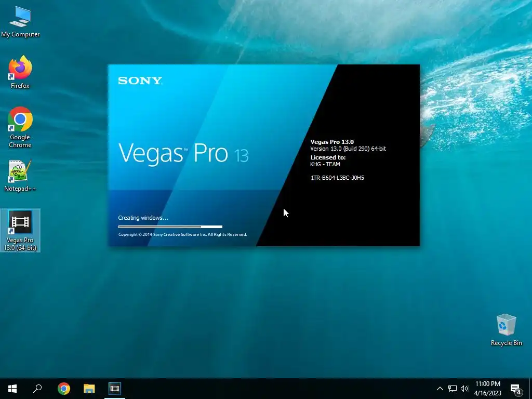Open the volume speaker tray icon
Viewport: 532px width, 399px height.
point(464,389)
